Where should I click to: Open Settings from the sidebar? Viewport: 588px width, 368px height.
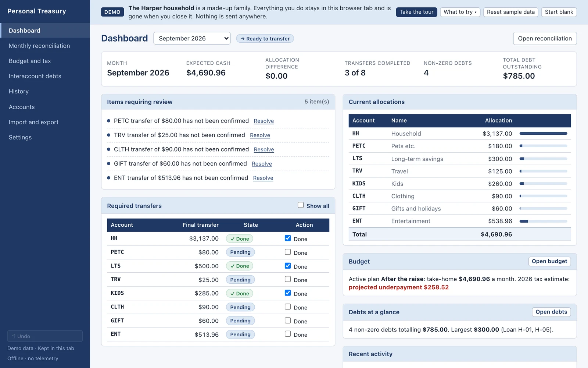[x=45, y=137]
